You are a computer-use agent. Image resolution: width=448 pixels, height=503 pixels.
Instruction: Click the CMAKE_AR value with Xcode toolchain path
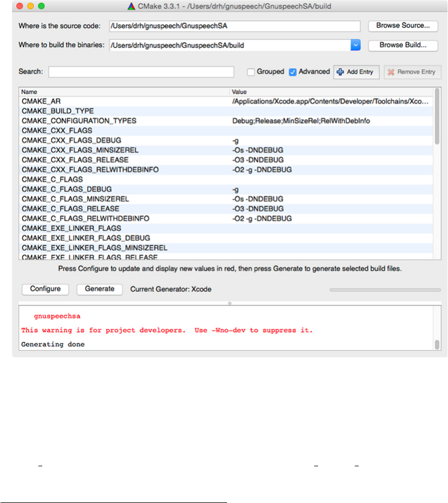pos(330,101)
